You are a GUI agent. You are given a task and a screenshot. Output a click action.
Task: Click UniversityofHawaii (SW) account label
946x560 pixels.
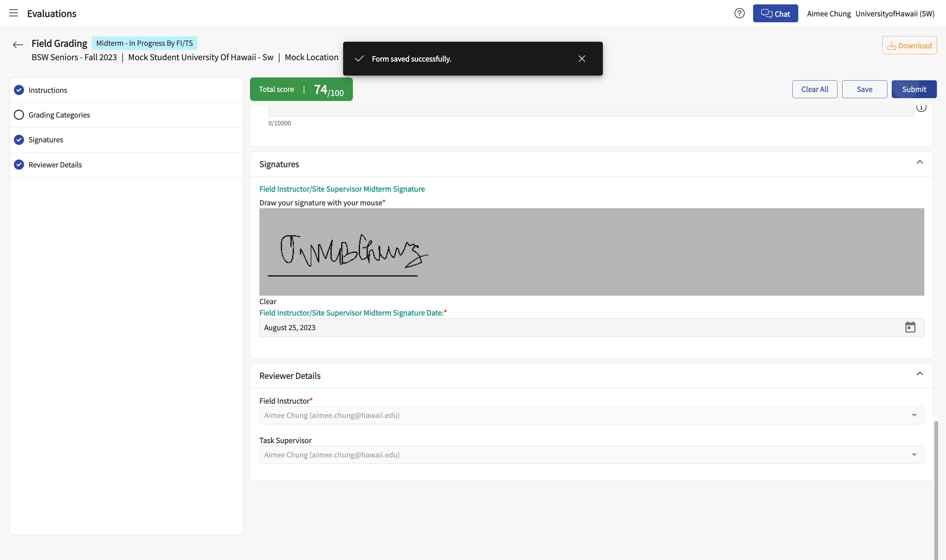[x=895, y=13]
